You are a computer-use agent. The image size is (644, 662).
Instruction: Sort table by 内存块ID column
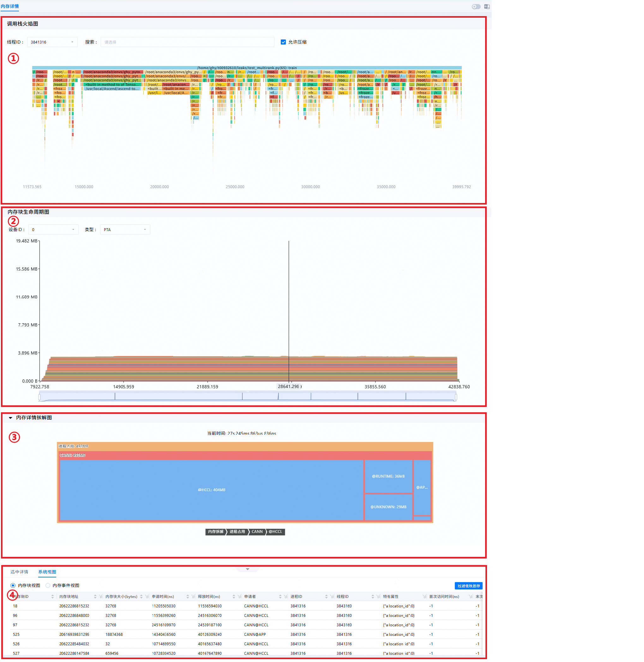click(x=52, y=596)
